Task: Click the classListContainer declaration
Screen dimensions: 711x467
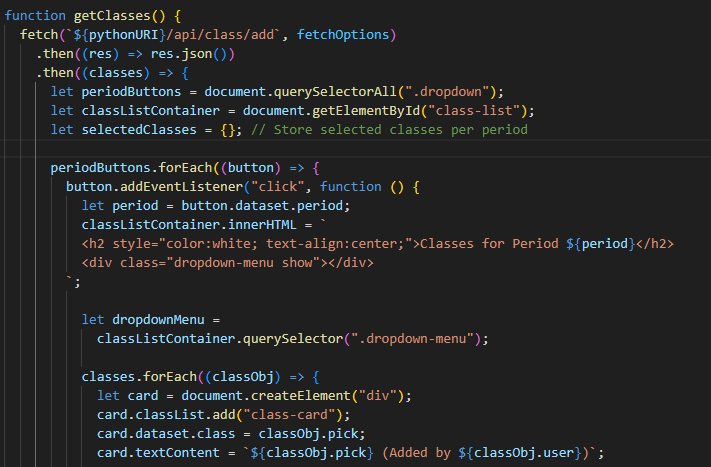Action: 151,111
